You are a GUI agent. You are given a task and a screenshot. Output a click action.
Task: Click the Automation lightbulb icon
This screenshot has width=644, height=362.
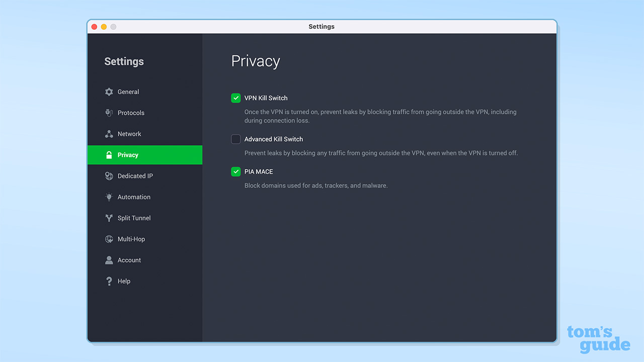tap(109, 197)
